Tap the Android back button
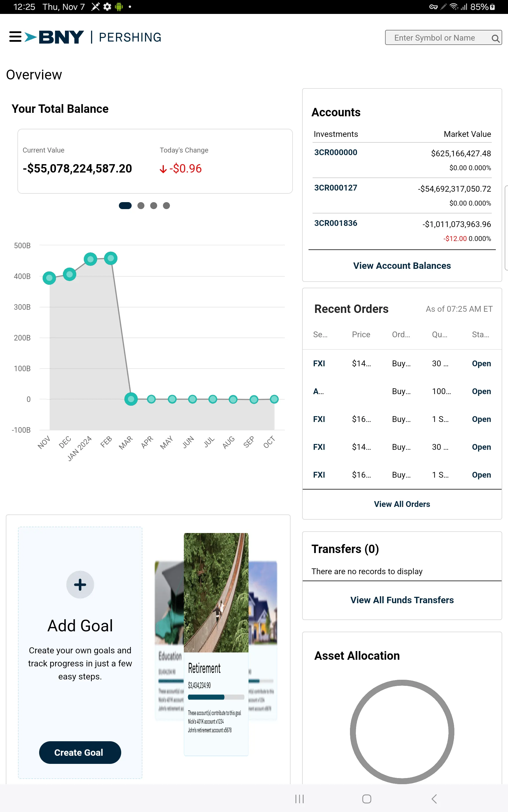 pyautogui.click(x=434, y=799)
